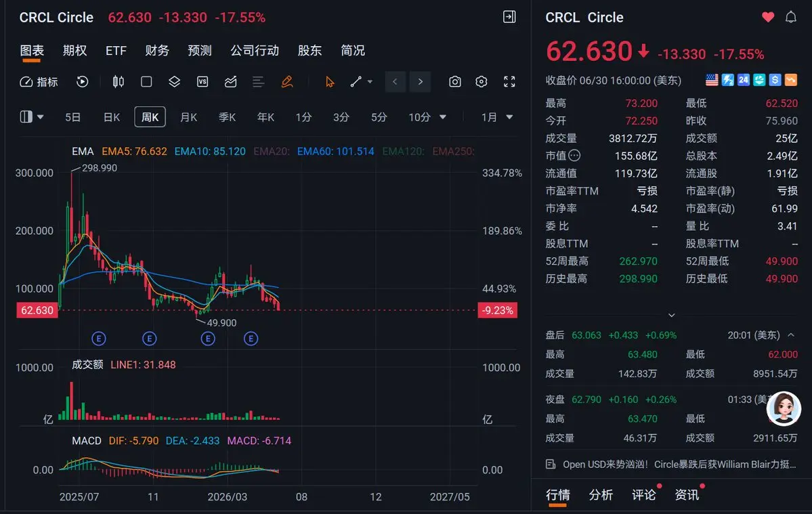Viewport: 812px width, 514px height.
Task: Select the orange drawing pencil icon
Action: click(287, 82)
